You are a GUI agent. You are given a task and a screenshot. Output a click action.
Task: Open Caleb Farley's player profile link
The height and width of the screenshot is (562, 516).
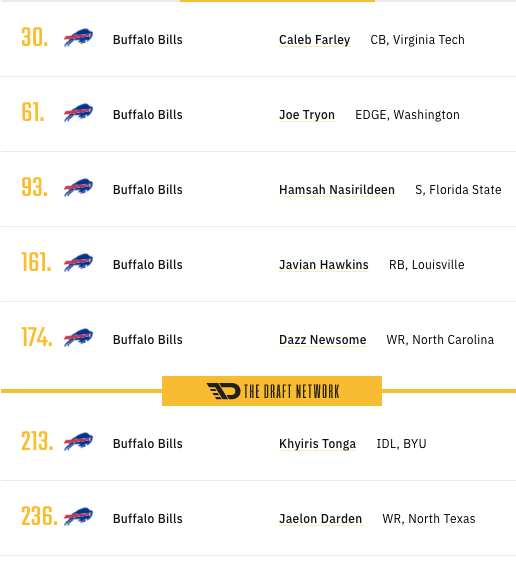pyautogui.click(x=315, y=40)
